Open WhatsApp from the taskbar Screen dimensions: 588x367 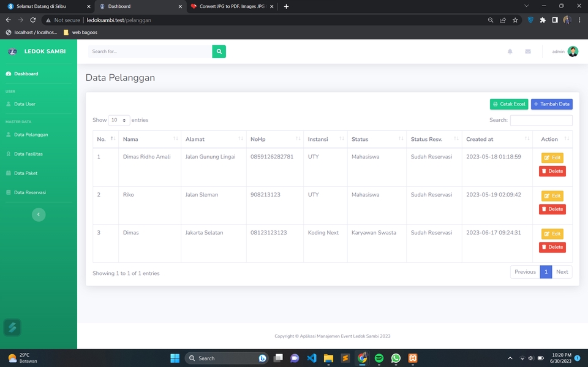click(x=396, y=358)
